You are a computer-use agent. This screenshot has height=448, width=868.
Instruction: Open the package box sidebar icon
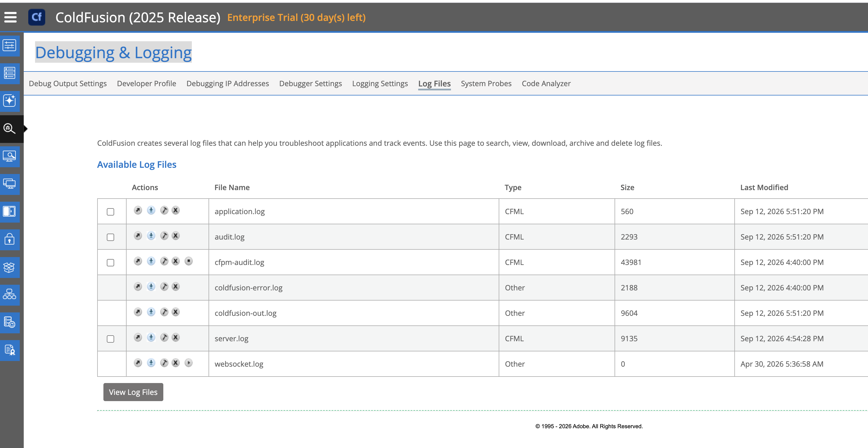pos(9,268)
